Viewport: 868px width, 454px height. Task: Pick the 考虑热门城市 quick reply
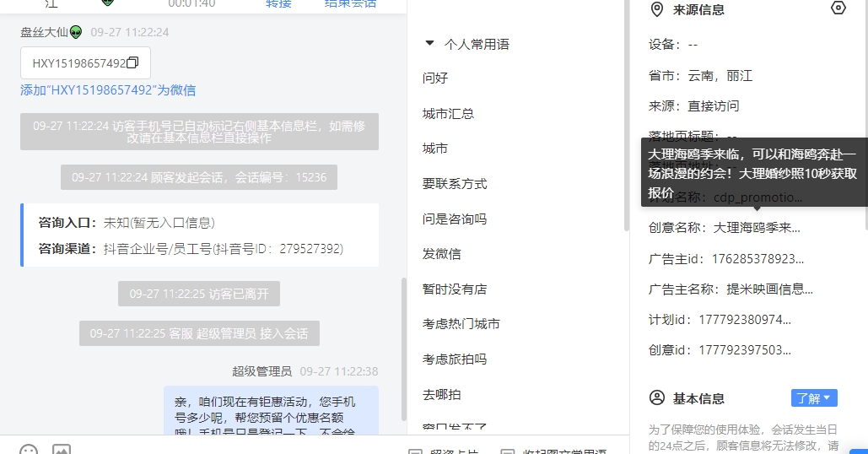click(461, 324)
